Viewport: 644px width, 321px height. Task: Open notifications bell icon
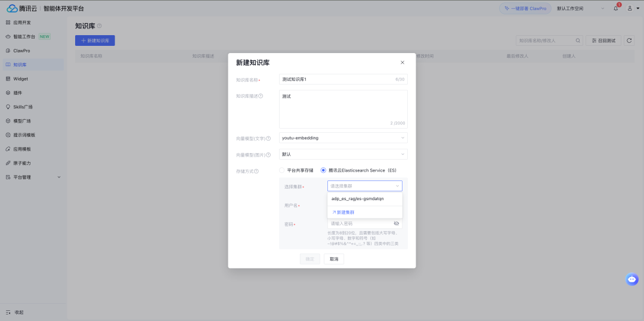point(615,8)
